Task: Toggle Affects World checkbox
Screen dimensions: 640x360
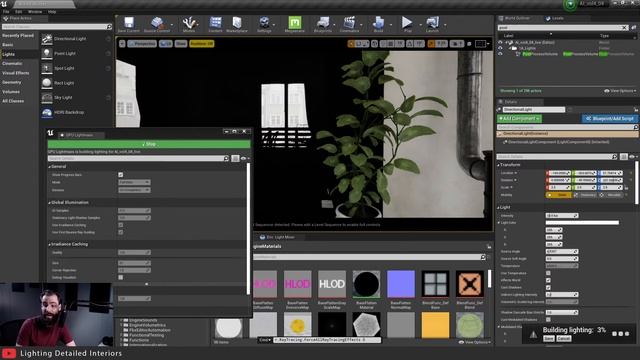Action: [x=548, y=280]
